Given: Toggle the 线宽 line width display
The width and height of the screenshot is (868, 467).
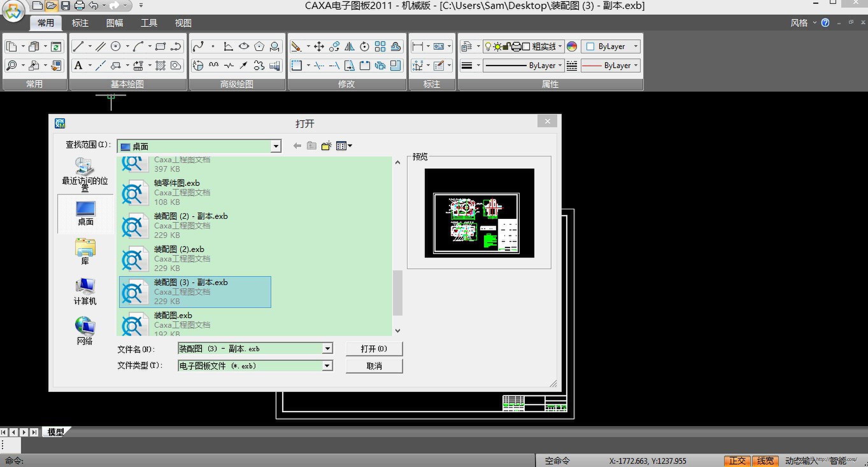Looking at the screenshot, I should click(765, 460).
